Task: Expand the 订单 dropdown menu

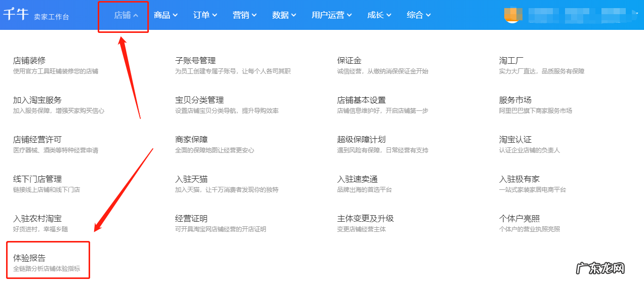Action: [x=205, y=15]
